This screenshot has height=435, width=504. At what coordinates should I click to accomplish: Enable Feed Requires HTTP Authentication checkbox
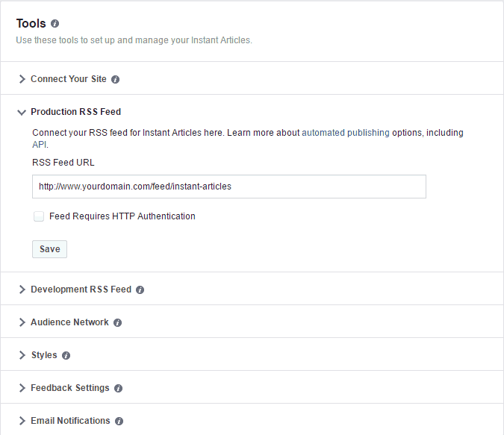[39, 216]
